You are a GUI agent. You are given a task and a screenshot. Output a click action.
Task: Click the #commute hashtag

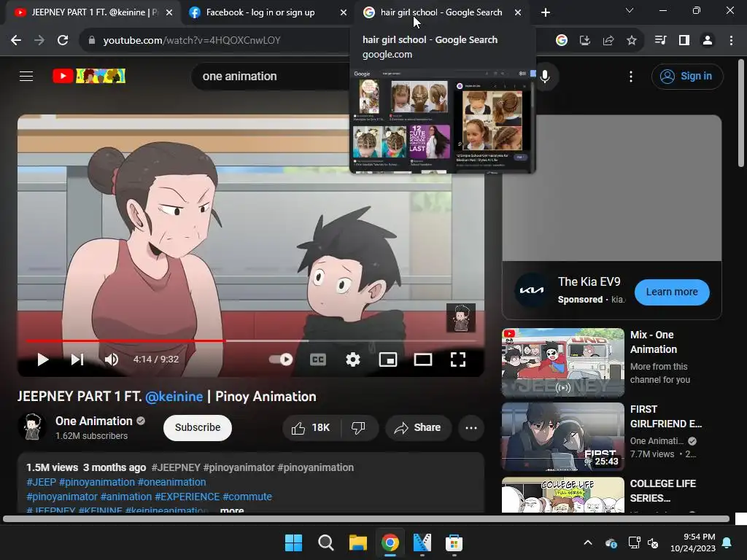[247, 497]
